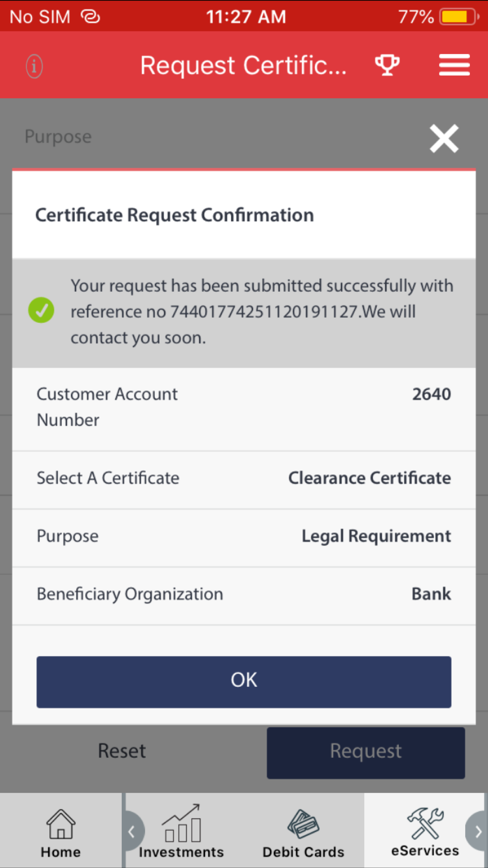Tap the Beneficiary Organization Bank row
488x868 pixels.
(244, 594)
